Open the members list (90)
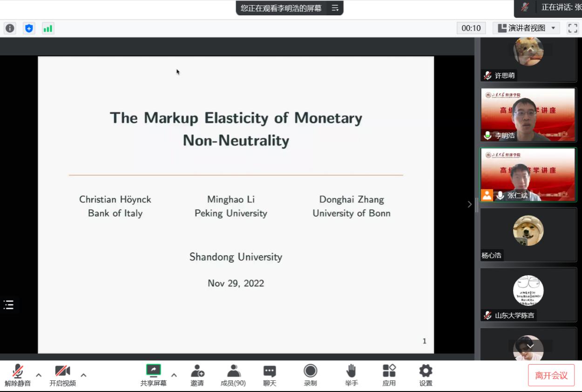The height and width of the screenshot is (392, 582). tap(233, 375)
